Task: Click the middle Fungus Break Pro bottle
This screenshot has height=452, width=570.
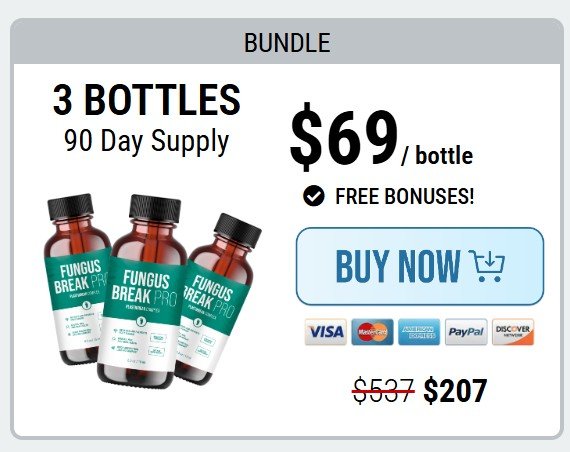Action: click(x=144, y=291)
